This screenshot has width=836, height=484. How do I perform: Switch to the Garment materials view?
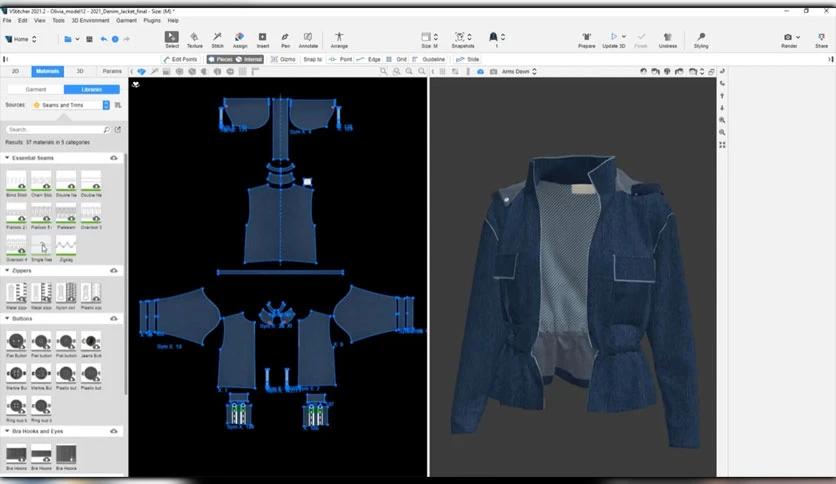coord(36,89)
